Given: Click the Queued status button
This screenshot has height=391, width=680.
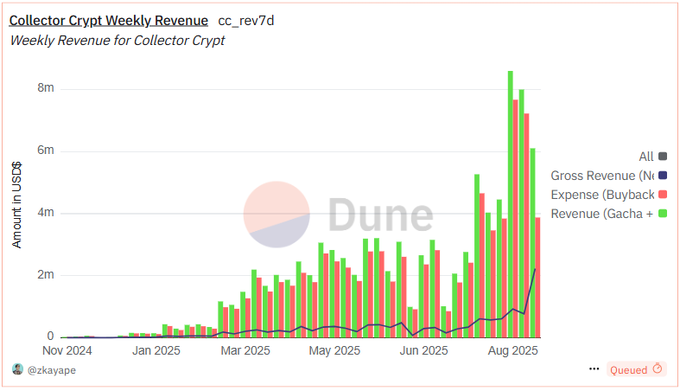Looking at the screenshot, I should pyautogui.click(x=636, y=370).
